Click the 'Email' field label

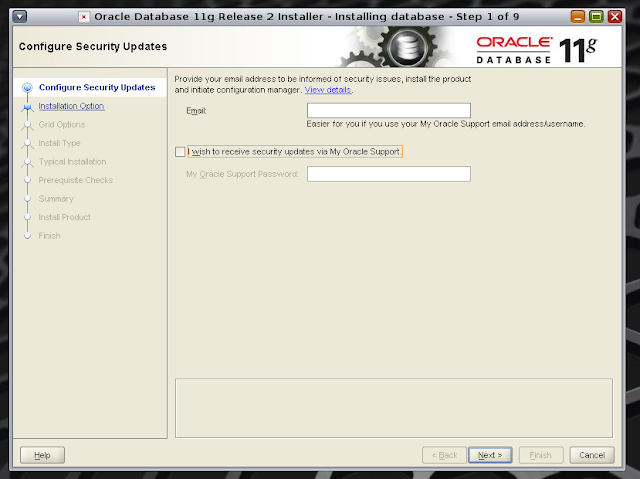[196, 111]
